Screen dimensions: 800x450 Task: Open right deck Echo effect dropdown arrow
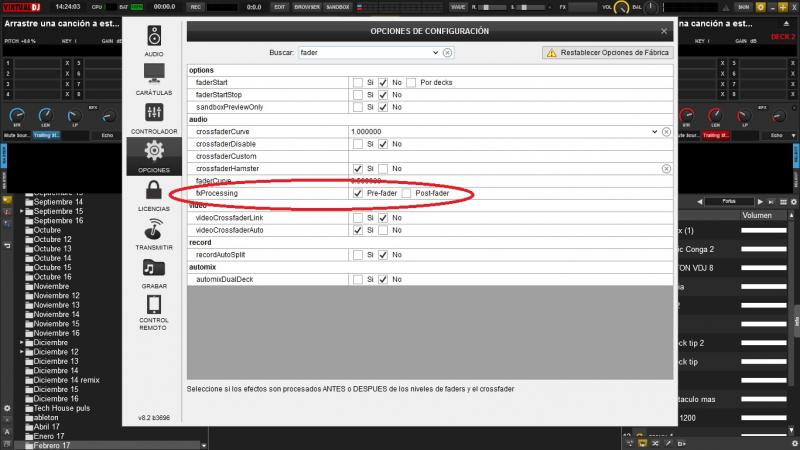pos(793,135)
